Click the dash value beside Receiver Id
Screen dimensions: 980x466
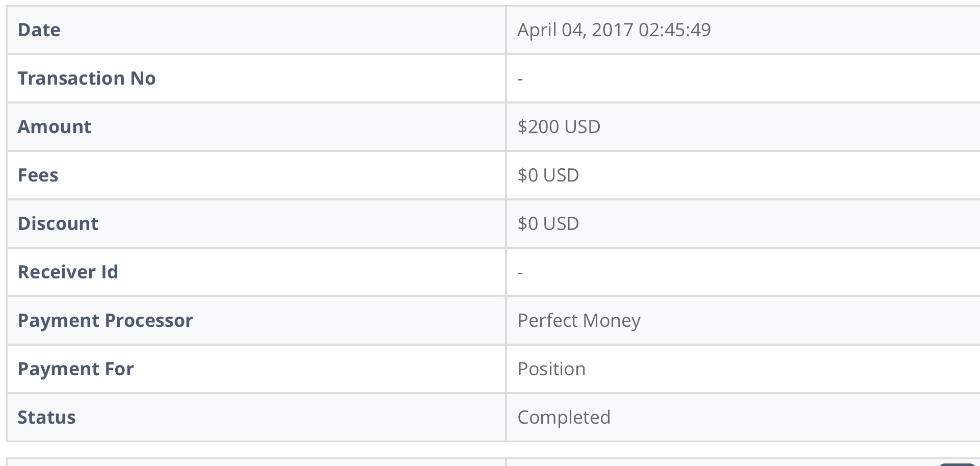click(x=520, y=273)
